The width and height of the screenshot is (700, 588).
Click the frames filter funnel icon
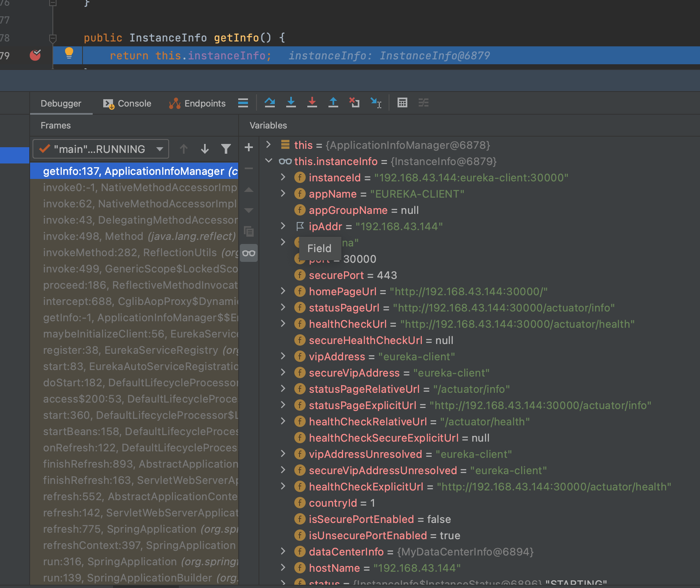click(x=226, y=149)
